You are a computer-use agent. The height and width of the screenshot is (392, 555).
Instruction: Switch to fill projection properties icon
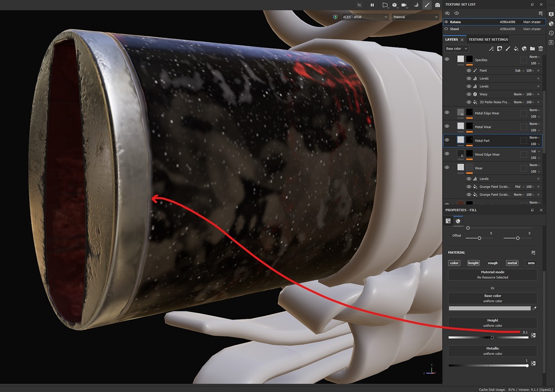click(x=448, y=221)
